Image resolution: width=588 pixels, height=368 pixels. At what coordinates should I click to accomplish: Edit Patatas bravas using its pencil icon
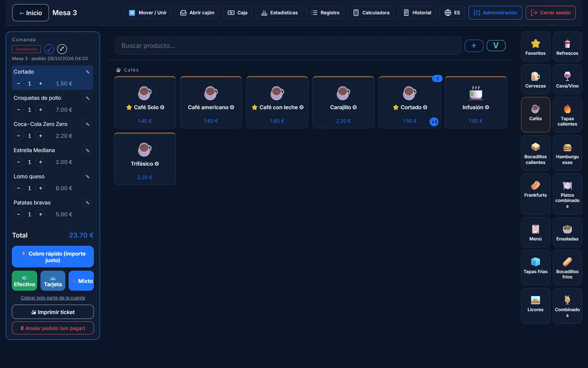pyautogui.click(x=87, y=203)
